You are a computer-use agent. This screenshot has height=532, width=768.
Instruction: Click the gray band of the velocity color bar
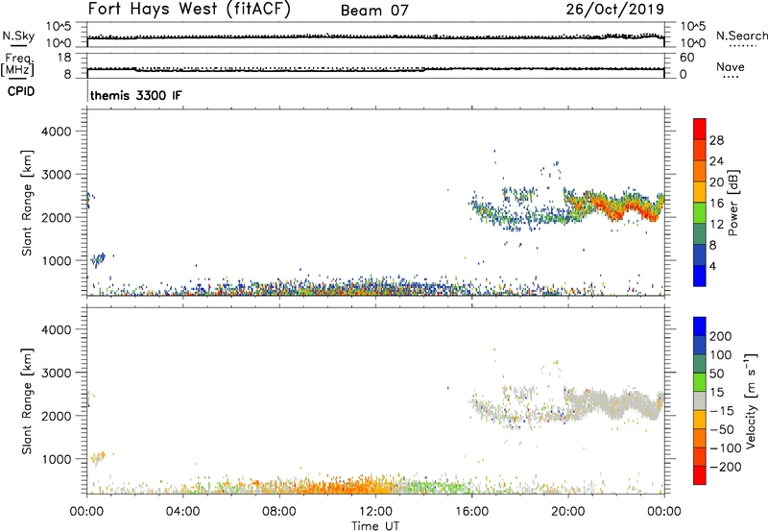[x=700, y=400]
